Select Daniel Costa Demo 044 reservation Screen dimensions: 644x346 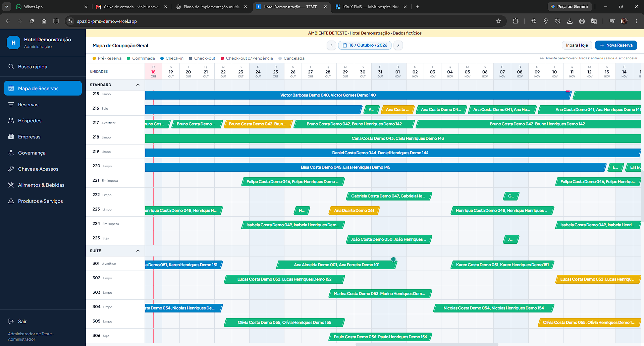point(393,153)
